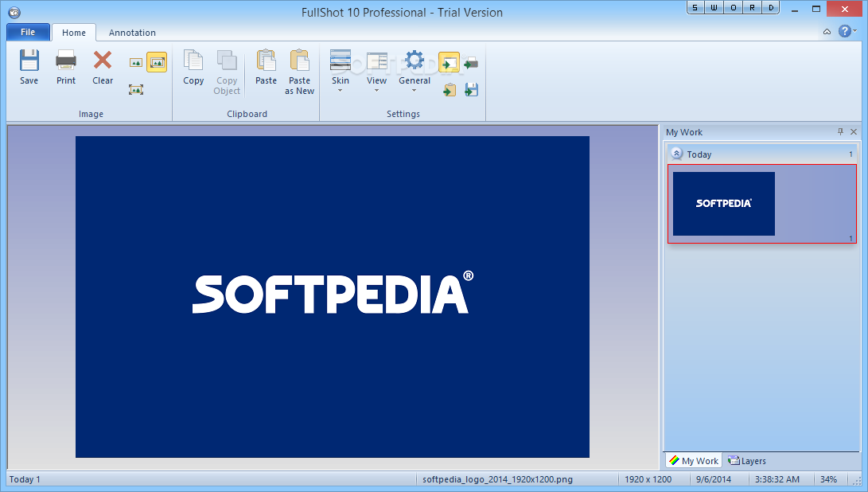The width and height of the screenshot is (868, 492).
Task: Open the Skin dropdown
Action: point(340,71)
